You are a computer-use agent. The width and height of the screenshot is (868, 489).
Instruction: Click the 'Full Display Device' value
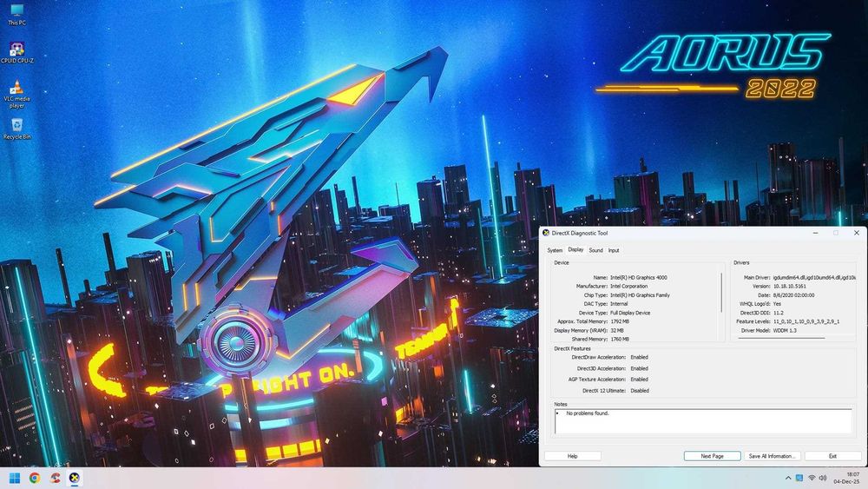pyautogui.click(x=630, y=313)
